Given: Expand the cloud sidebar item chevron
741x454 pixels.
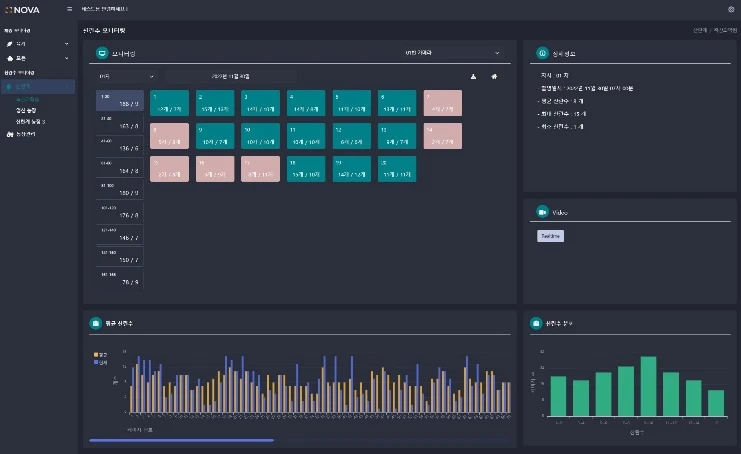Looking at the screenshot, I should pos(66,58).
